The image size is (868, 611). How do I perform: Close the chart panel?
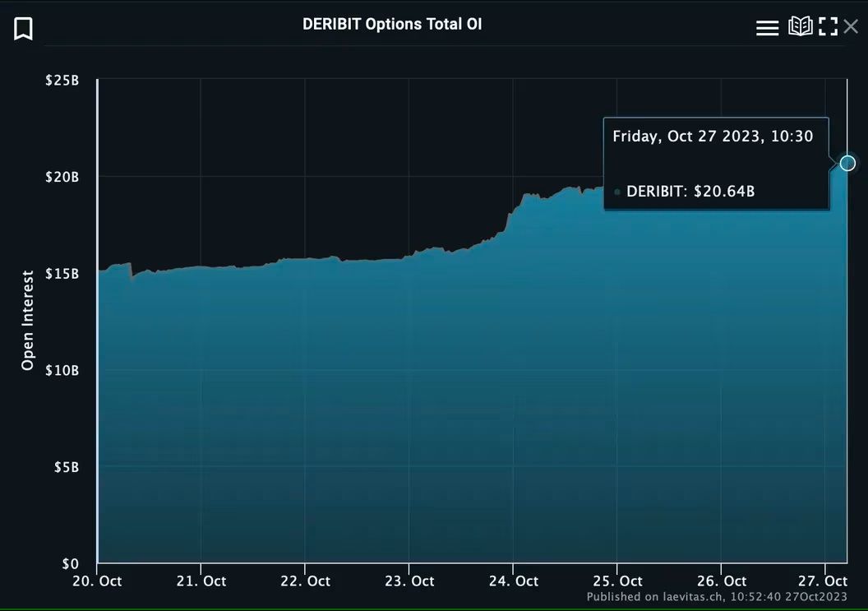tap(851, 26)
